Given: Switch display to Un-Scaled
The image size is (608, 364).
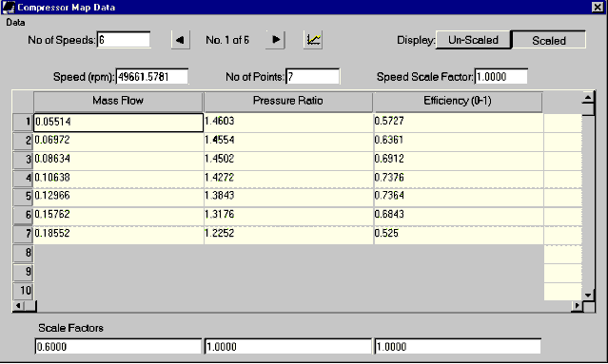Looking at the screenshot, I should [473, 40].
